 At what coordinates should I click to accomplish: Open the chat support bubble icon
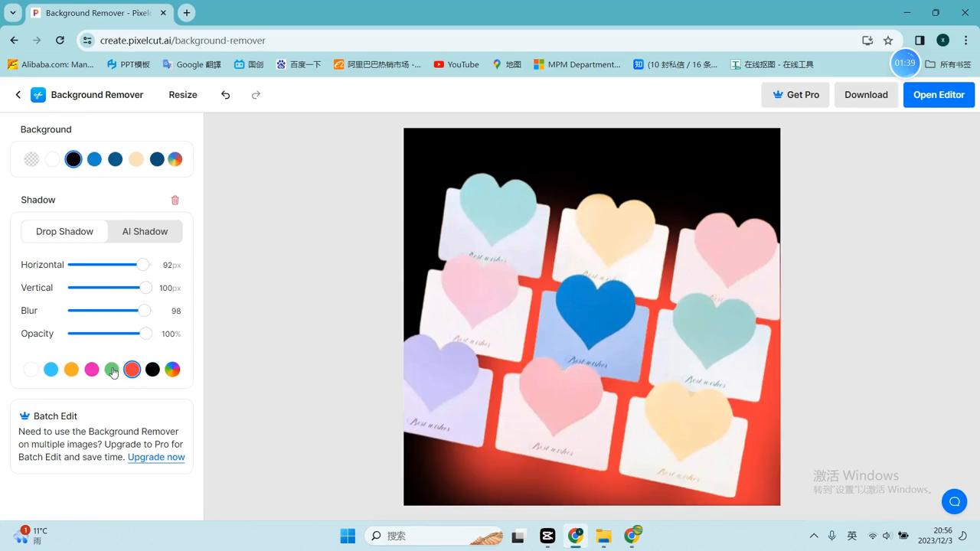click(x=954, y=501)
